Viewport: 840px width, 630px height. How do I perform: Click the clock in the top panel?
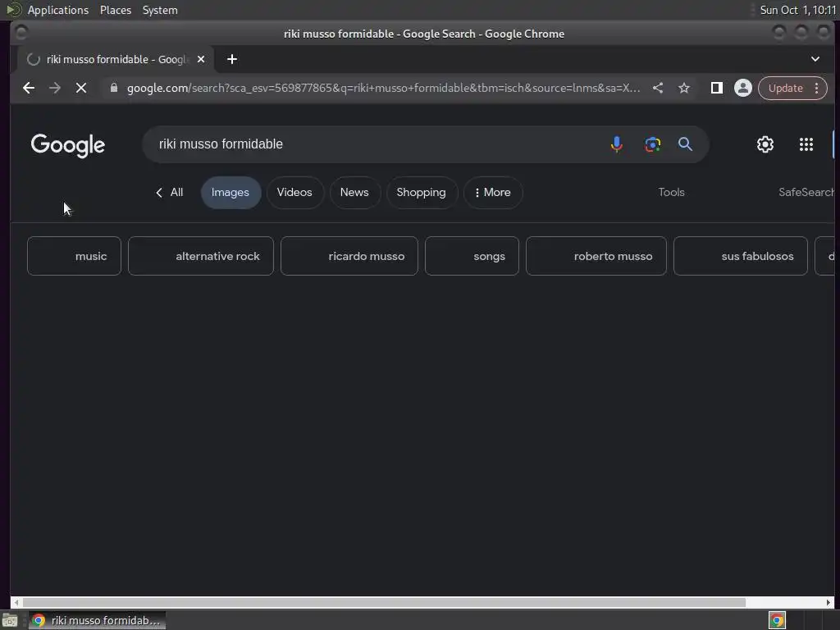coord(797,10)
